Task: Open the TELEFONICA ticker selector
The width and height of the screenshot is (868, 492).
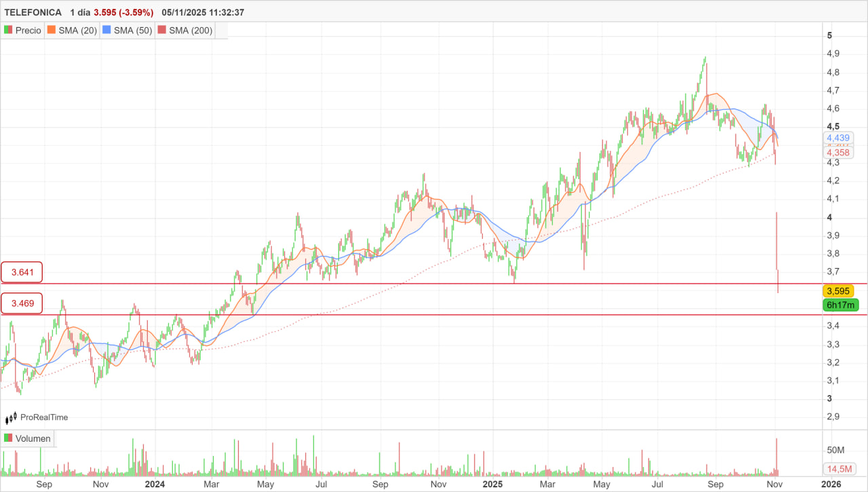Action: click(33, 12)
